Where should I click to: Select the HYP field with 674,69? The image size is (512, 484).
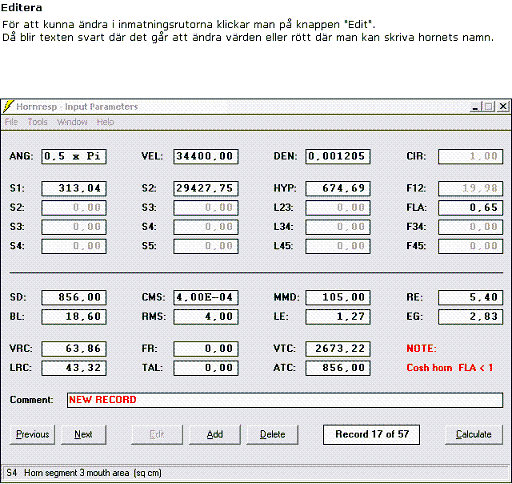tap(338, 189)
